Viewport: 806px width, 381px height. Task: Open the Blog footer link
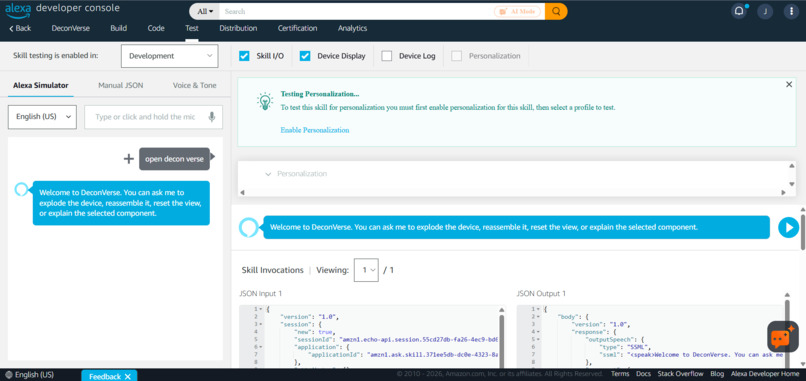click(x=717, y=374)
